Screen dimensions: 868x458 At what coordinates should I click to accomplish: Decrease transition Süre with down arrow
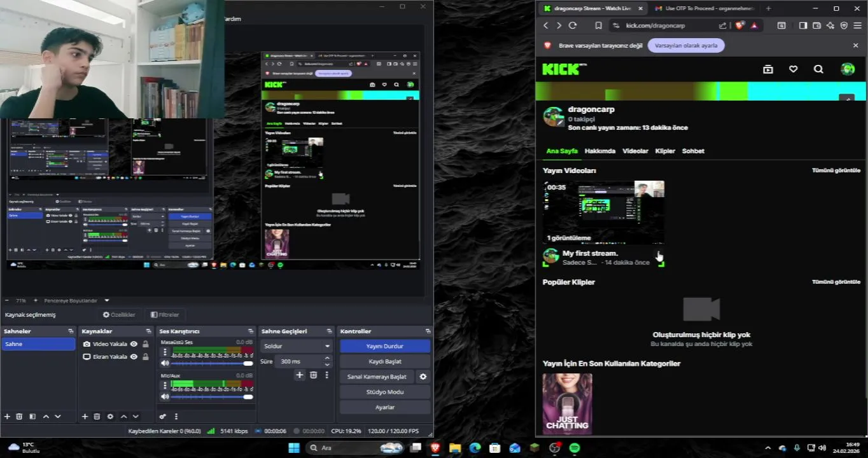pyautogui.click(x=327, y=364)
